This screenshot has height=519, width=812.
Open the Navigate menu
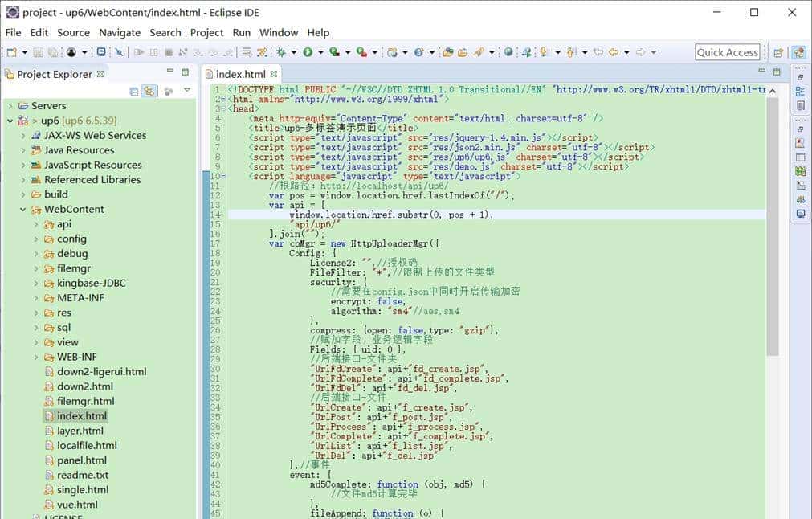click(x=120, y=32)
